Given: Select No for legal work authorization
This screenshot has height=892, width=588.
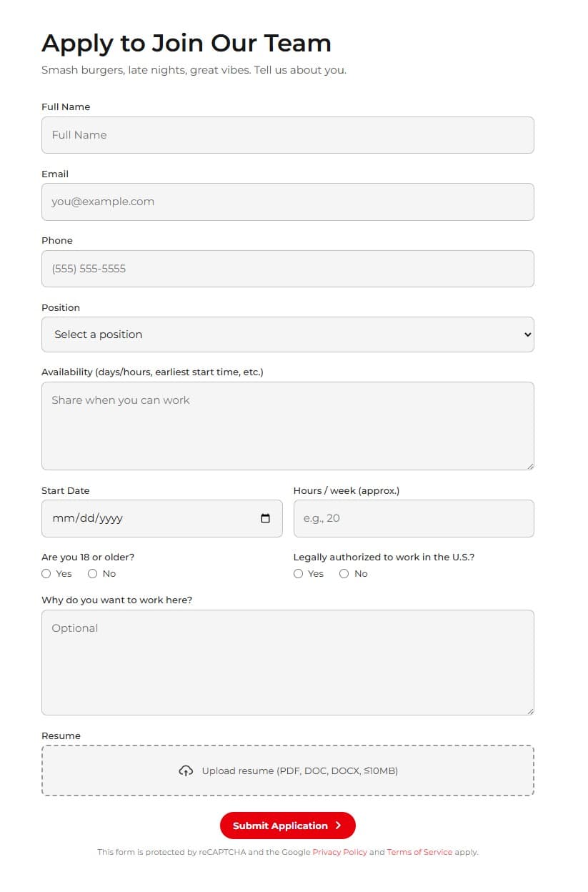Looking at the screenshot, I should tap(344, 573).
